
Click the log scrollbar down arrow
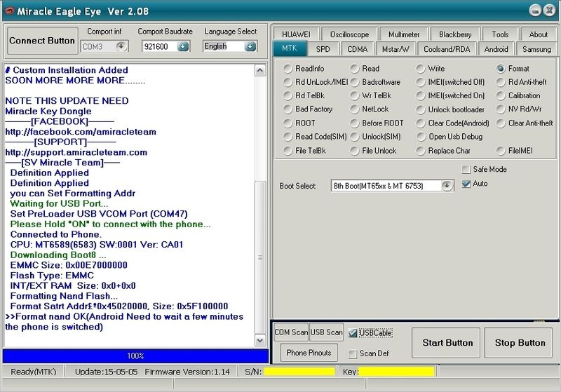[260, 341]
